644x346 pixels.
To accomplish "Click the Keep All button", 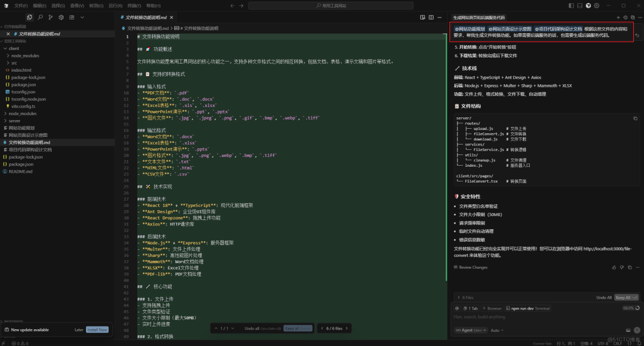I will [627, 298].
